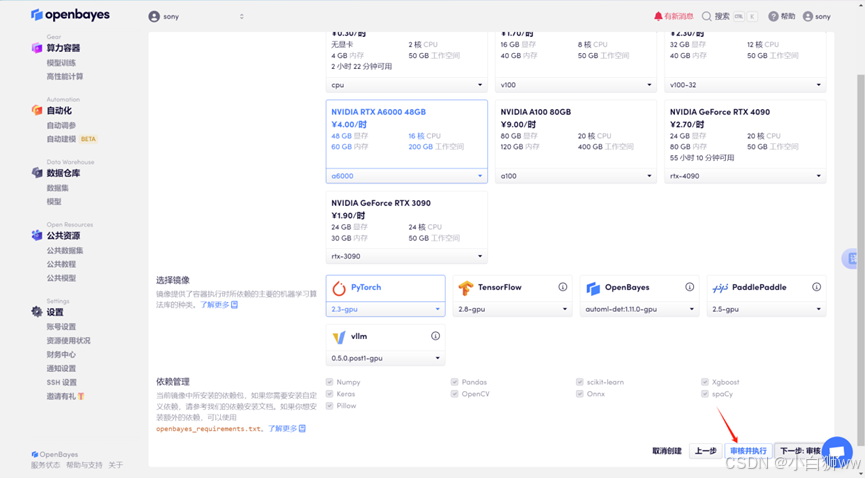Click the account avatar beside the workspace name
The height and width of the screenshot is (478, 865).
[154, 17]
